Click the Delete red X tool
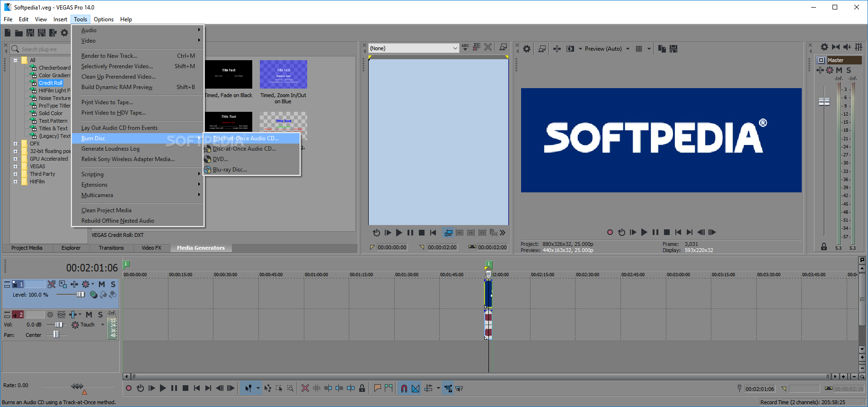The height and width of the screenshot is (407, 868). 305,388
